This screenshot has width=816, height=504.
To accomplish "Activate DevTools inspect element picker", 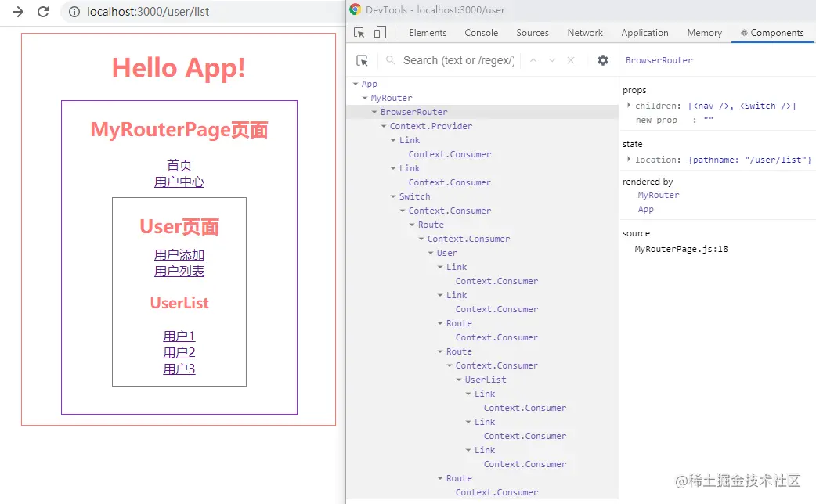I will point(359,33).
